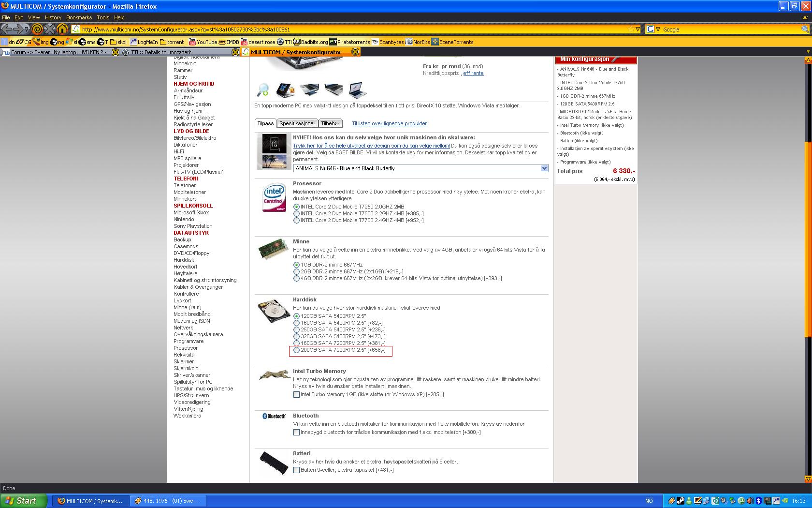Open the NorBits bookmark
The width and height of the screenshot is (812, 508).
click(418, 42)
